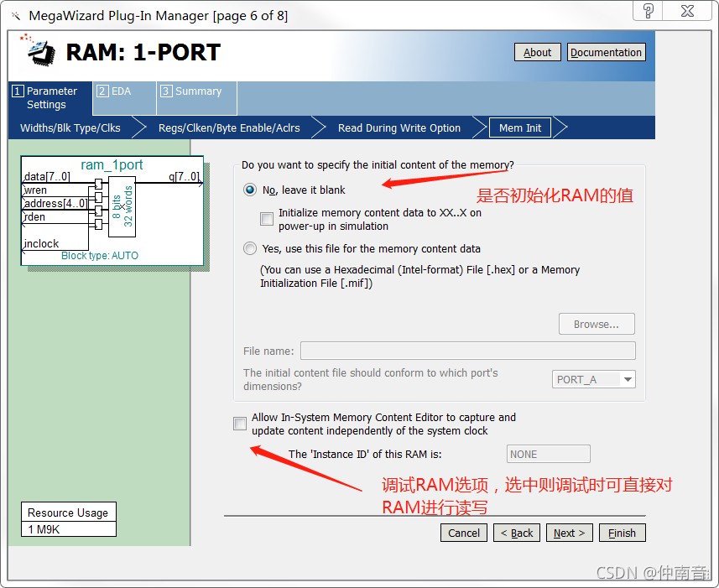Click the 'wren' port label
Viewport: 719px width, 588px height.
point(35,190)
